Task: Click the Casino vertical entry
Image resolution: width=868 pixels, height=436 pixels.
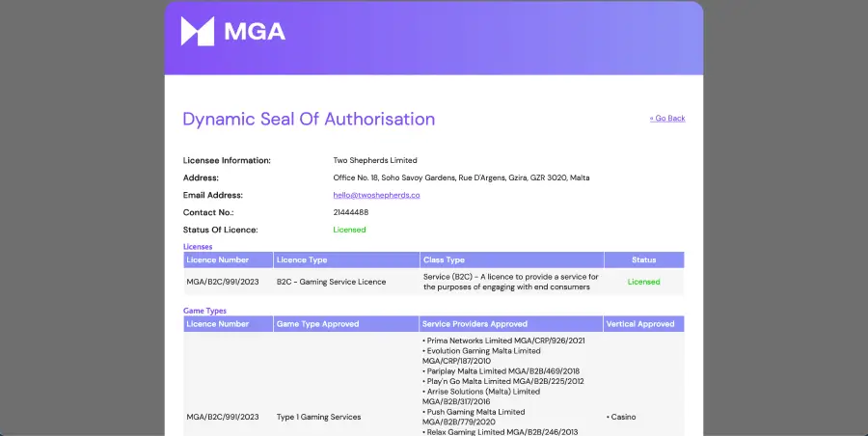Action: [x=621, y=417]
